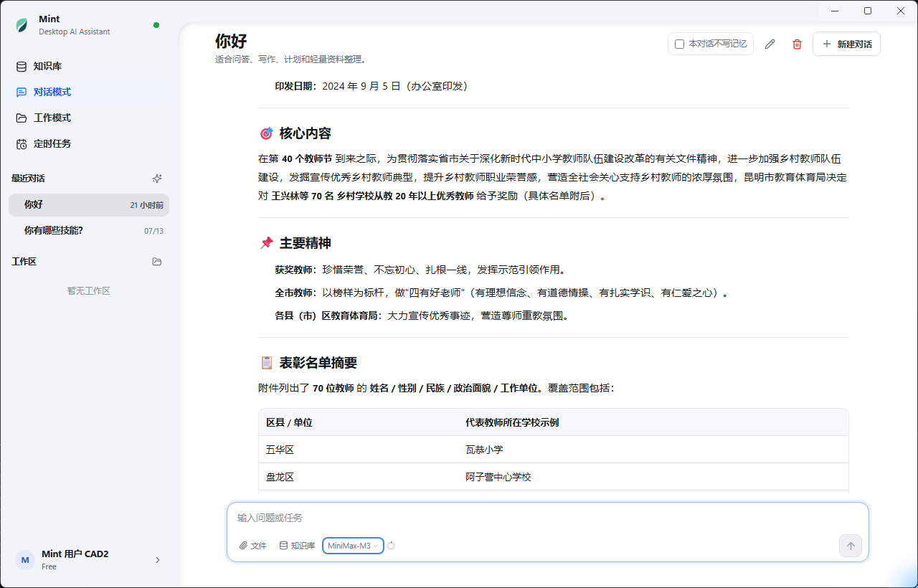This screenshot has height=588, width=918.
Task: Click the sparkle icon beside 最近对话
Action: pos(157,178)
